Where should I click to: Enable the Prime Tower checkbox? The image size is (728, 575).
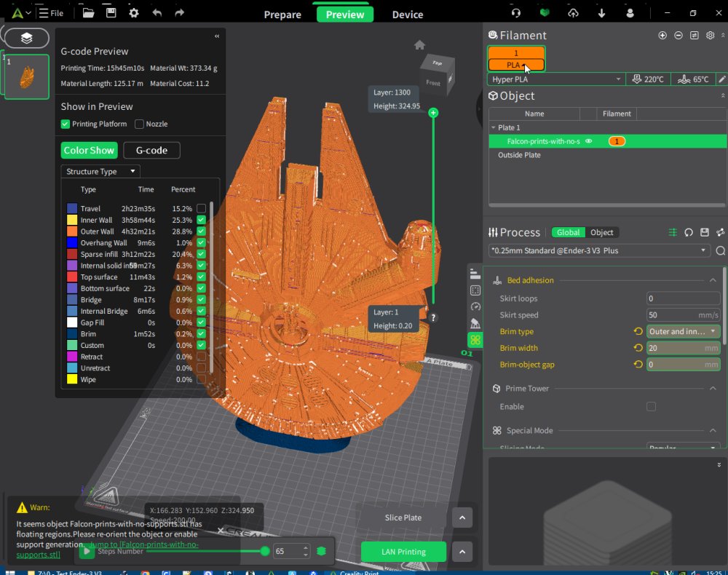coord(651,407)
